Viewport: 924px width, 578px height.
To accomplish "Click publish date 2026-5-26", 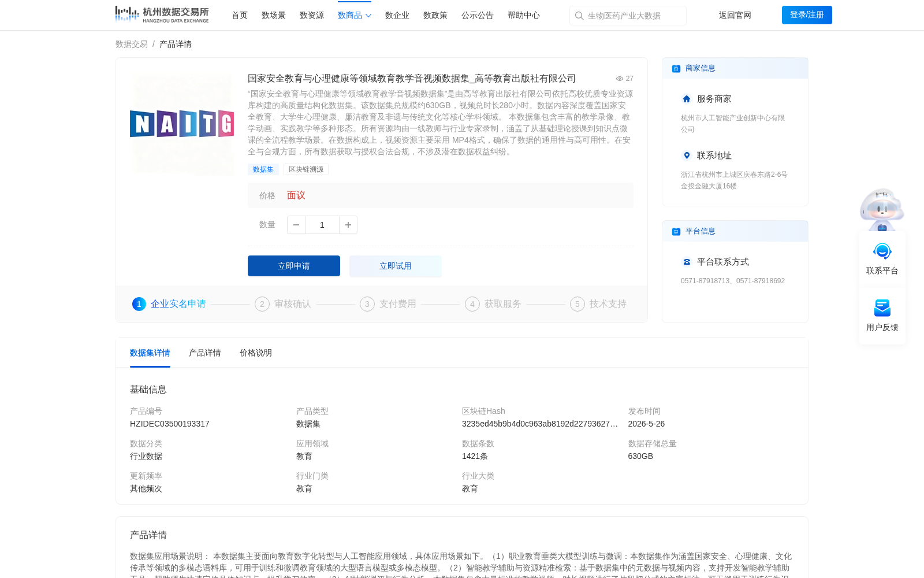I will click(646, 424).
